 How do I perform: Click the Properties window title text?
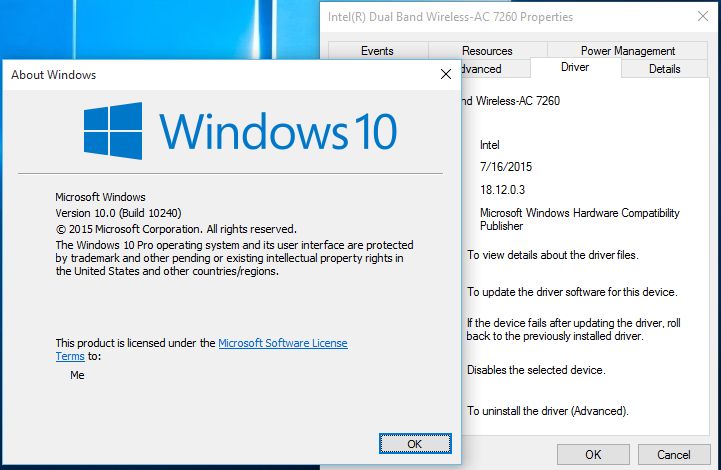click(x=450, y=17)
